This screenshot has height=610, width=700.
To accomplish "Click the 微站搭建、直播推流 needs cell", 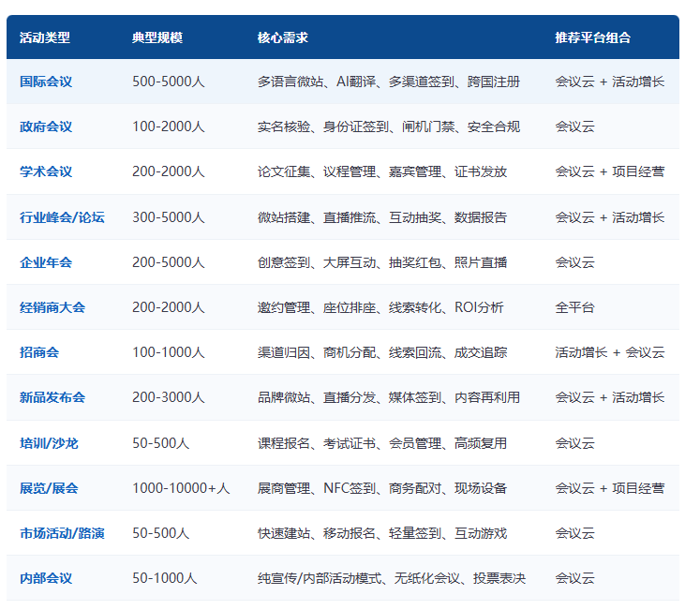I will pos(382,217).
